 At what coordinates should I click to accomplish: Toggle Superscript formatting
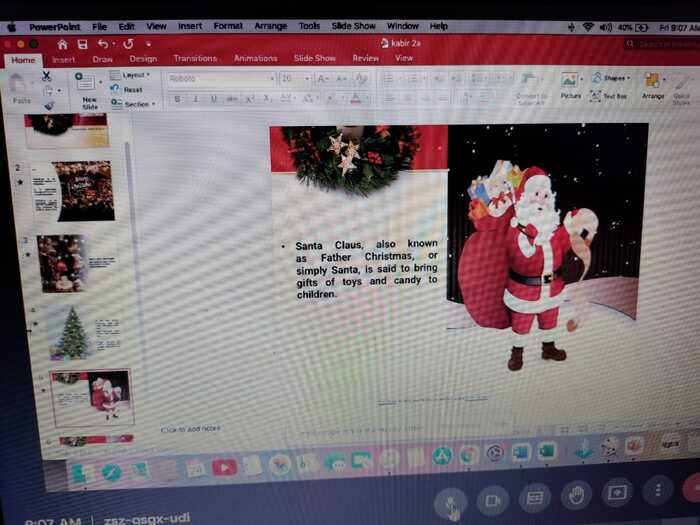[x=250, y=99]
